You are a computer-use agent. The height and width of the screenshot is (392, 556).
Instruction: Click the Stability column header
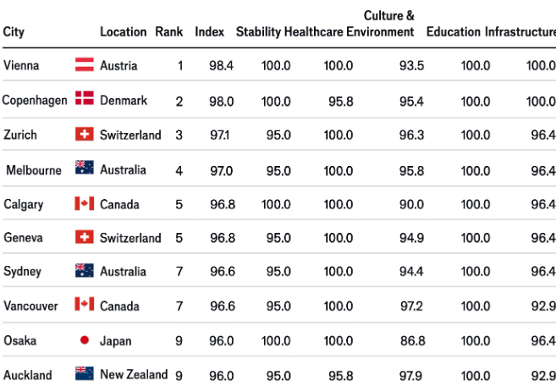[x=258, y=32]
